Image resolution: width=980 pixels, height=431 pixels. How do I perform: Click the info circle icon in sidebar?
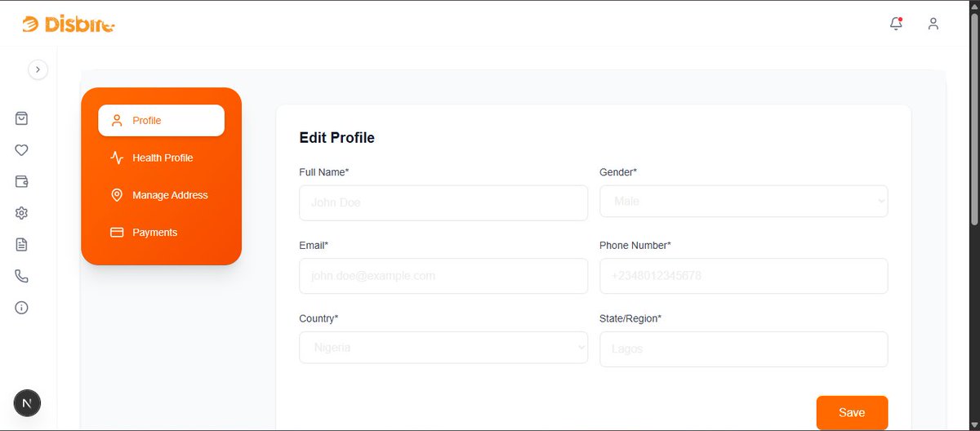pos(22,308)
